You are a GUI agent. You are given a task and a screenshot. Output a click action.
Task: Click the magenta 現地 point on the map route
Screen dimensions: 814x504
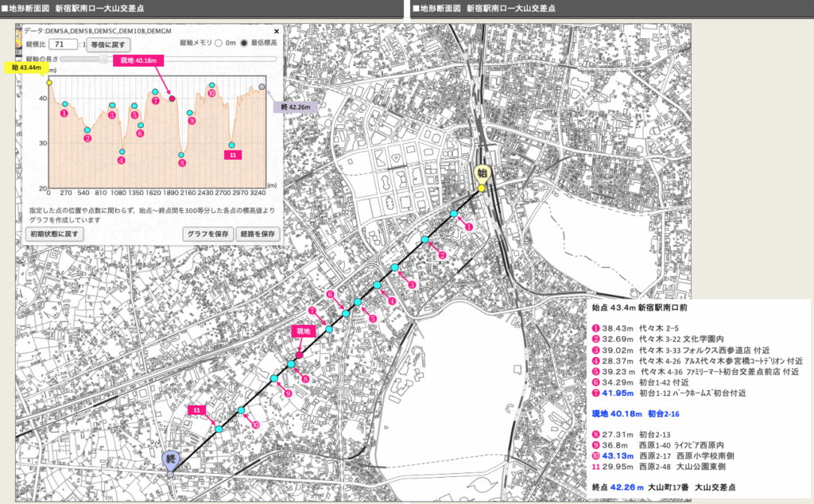coord(299,355)
